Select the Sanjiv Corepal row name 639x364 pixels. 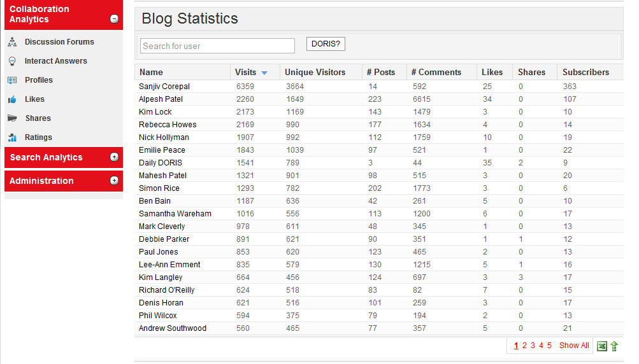coord(164,87)
